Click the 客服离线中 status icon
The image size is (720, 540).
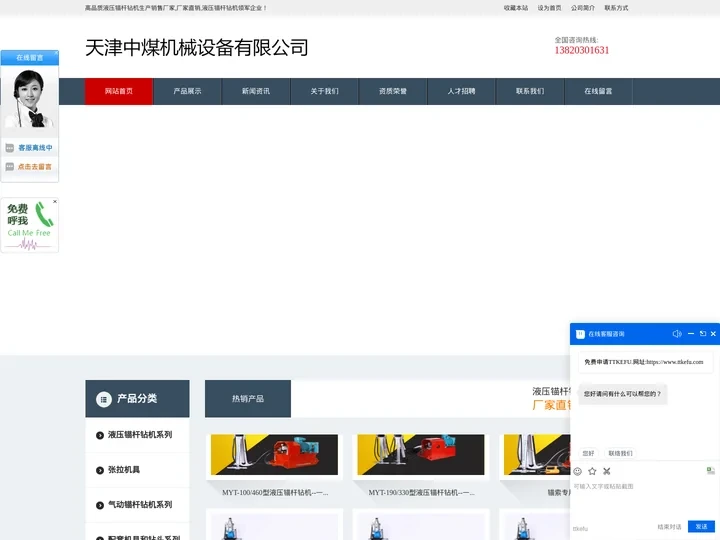10,148
